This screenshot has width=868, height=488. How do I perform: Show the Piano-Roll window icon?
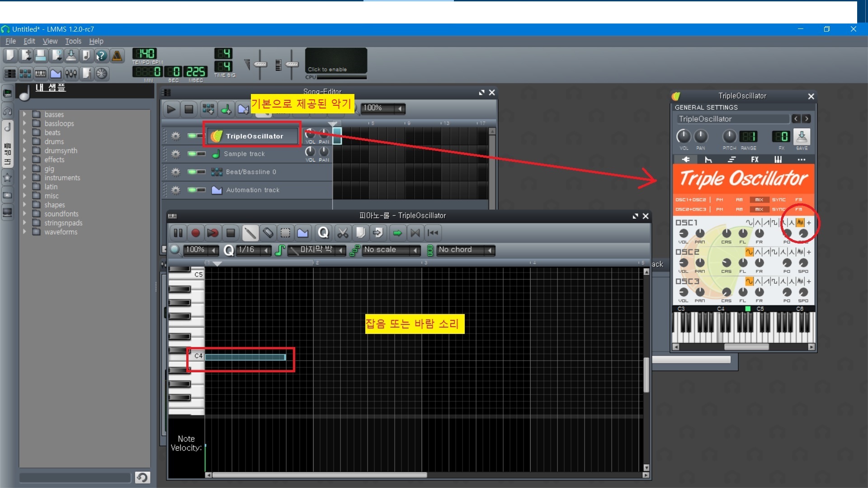41,73
